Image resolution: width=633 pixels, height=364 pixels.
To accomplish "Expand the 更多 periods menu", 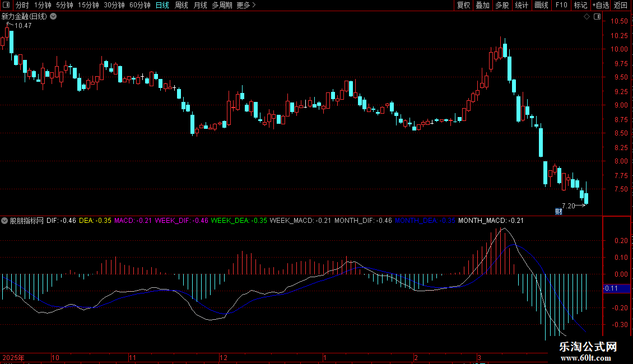I will [246, 5].
